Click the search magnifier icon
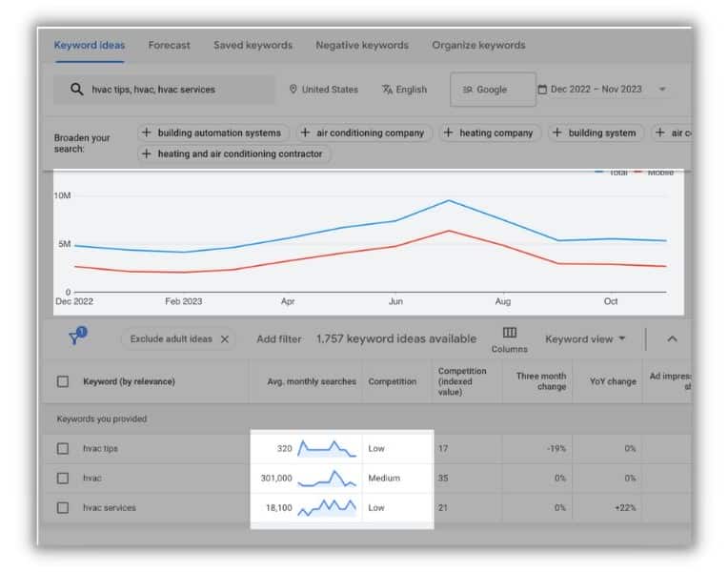 point(77,90)
